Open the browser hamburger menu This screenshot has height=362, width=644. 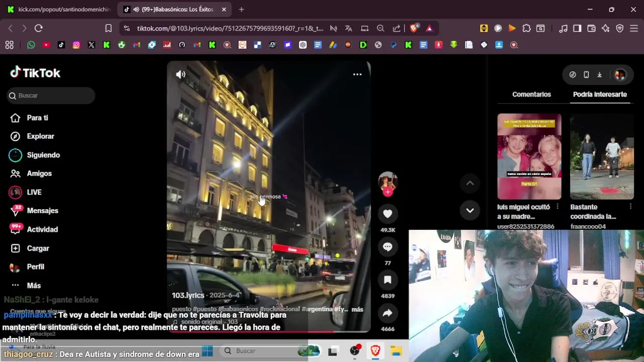634,29
